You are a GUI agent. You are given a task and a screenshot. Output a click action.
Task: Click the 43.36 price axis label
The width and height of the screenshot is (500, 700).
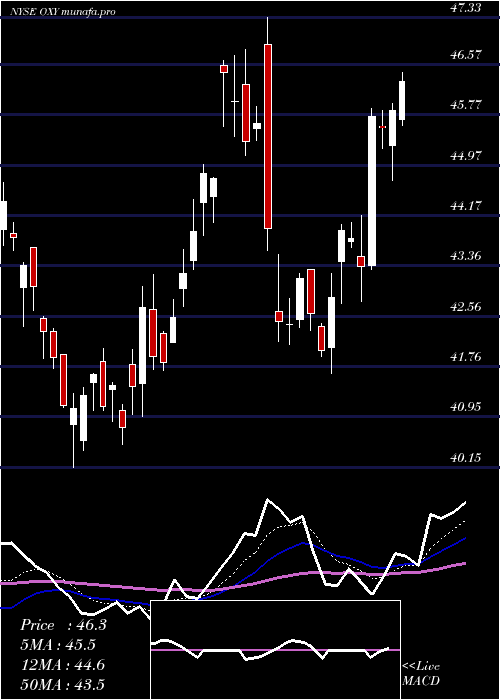coord(466,256)
